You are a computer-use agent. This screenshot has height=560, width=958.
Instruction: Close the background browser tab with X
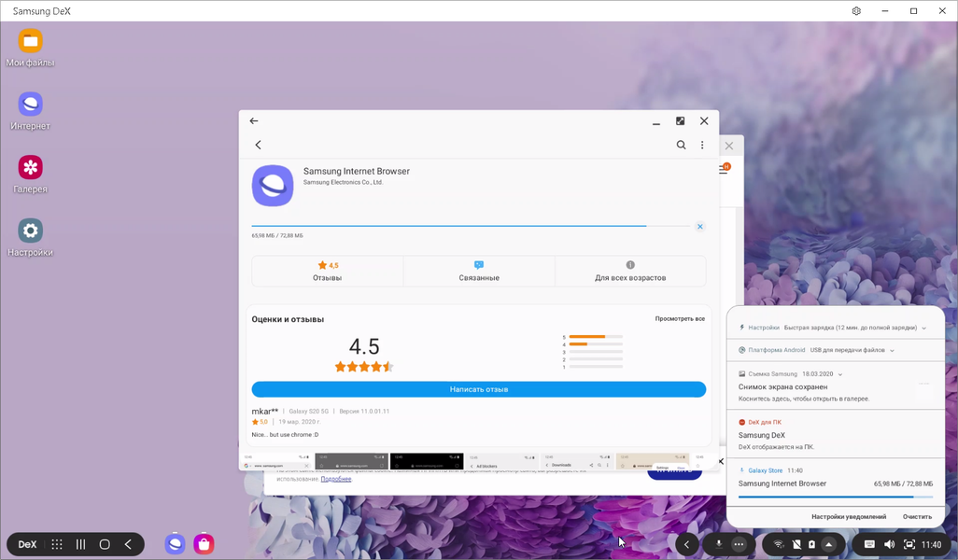click(x=729, y=146)
